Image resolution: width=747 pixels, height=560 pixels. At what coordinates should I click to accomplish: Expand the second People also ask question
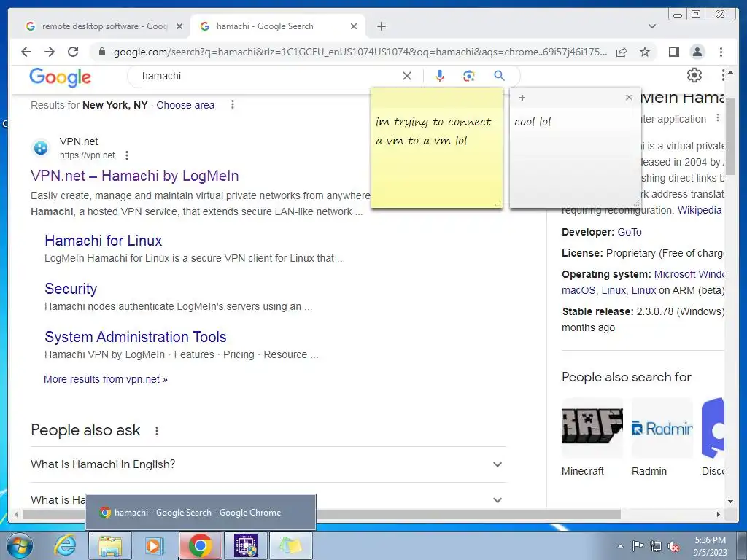point(268,500)
